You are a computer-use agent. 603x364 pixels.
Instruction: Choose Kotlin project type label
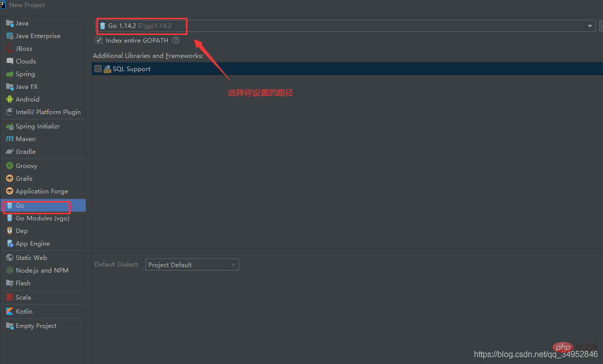tap(24, 311)
